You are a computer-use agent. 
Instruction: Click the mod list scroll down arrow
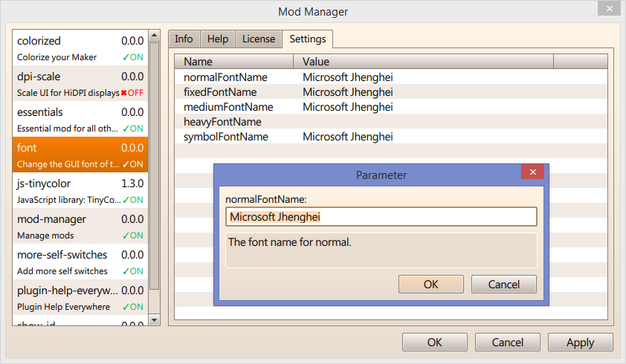[x=154, y=319]
